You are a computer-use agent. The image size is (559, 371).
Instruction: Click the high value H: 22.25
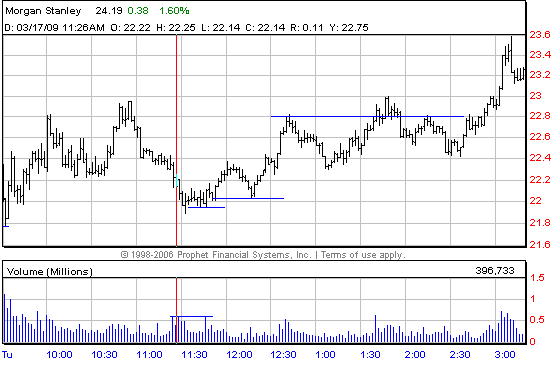tap(176, 28)
